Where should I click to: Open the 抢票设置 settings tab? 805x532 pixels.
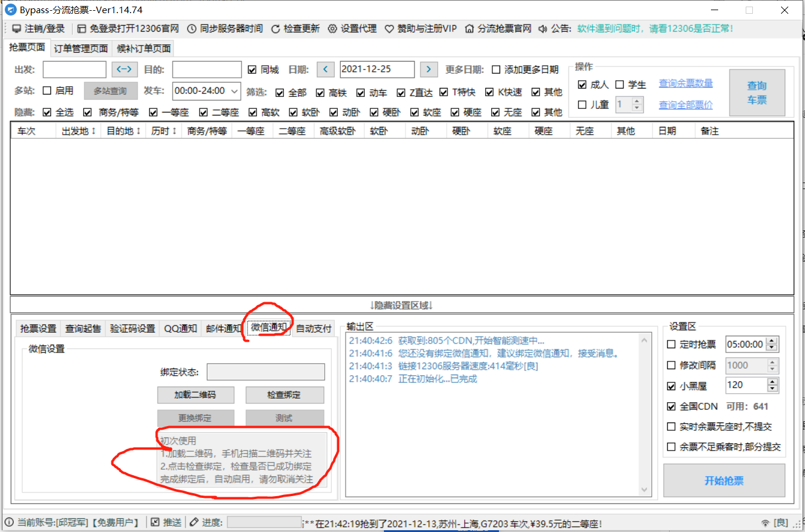[x=38, y=329]
